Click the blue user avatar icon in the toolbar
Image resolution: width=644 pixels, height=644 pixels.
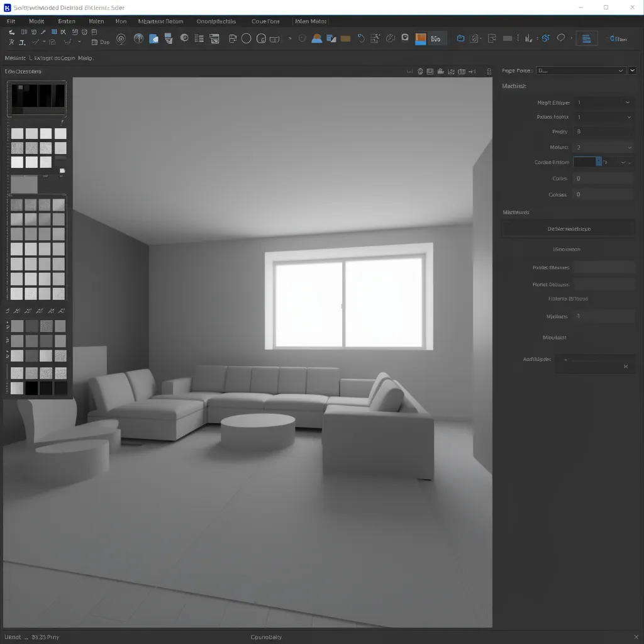pos(316,38)
